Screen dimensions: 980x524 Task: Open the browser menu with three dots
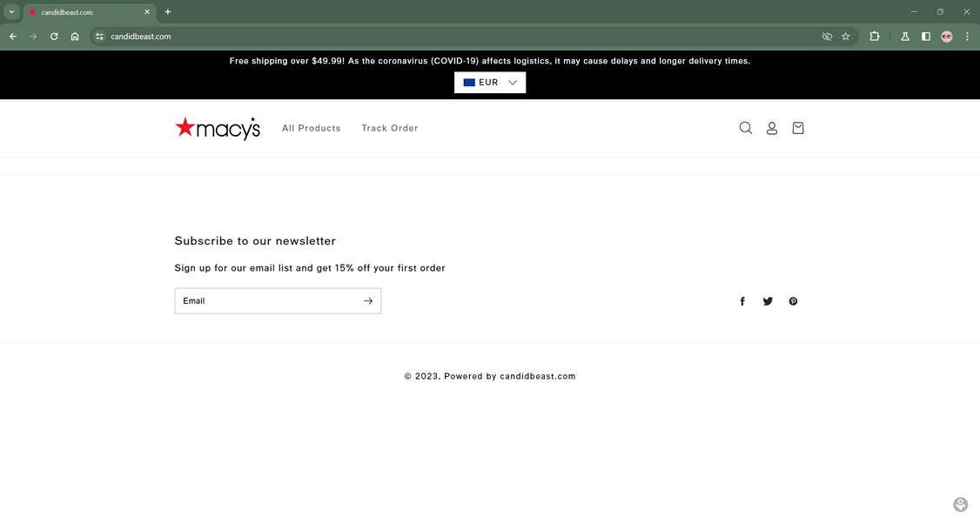pos(965,36)
